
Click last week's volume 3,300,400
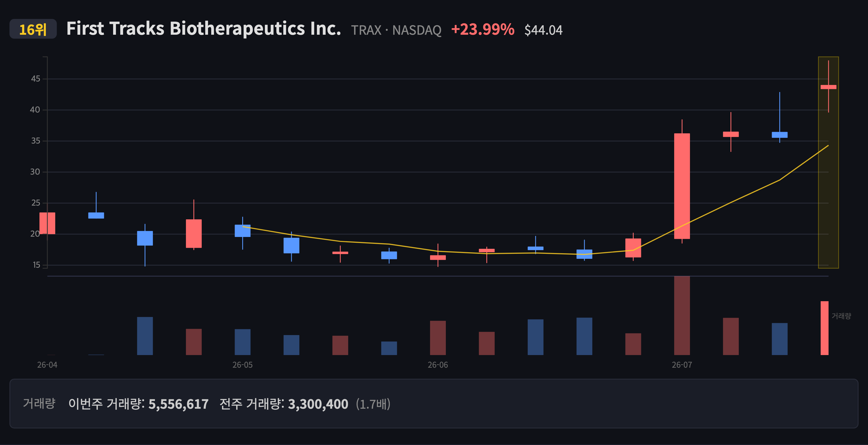[x=318, y=404]
